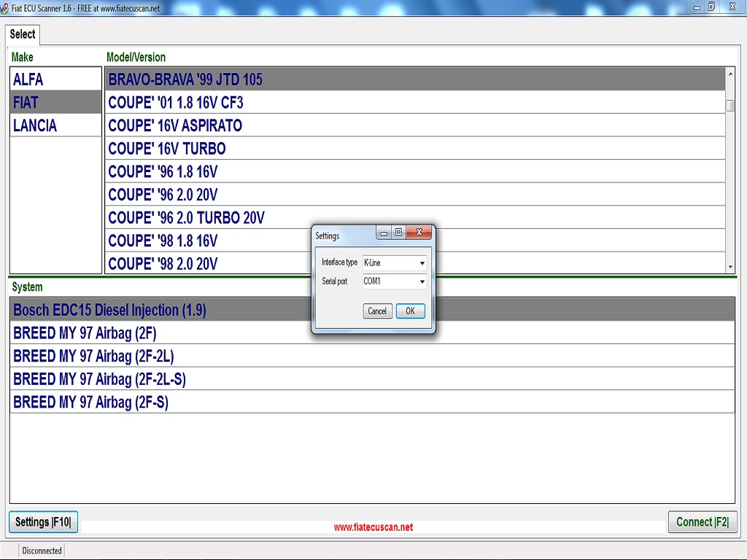Click the Connect F2 button
The height and width of the screenshot is (560, 747).
702,522
